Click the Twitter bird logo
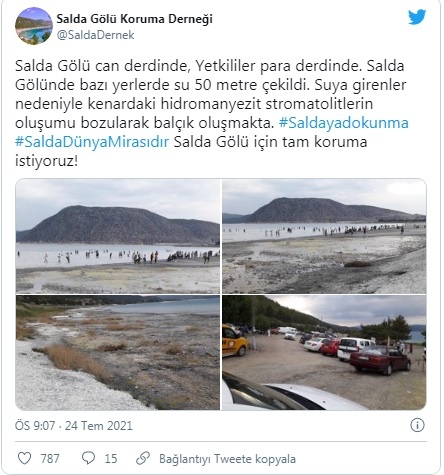Image resolution: width=444 pixels, height=475 pixels. [417, 17]
